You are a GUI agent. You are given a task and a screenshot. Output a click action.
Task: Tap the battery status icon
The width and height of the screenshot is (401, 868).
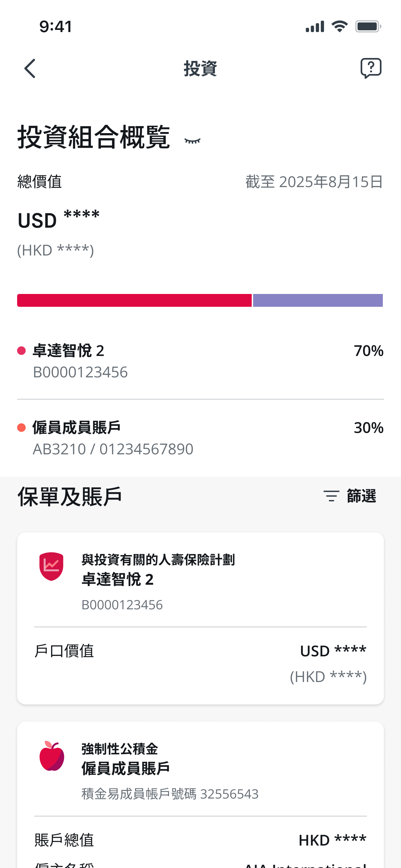coord(368,26)
